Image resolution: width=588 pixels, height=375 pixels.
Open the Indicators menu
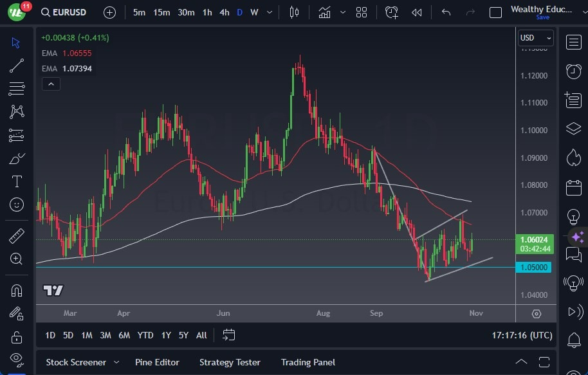[324, 11]
